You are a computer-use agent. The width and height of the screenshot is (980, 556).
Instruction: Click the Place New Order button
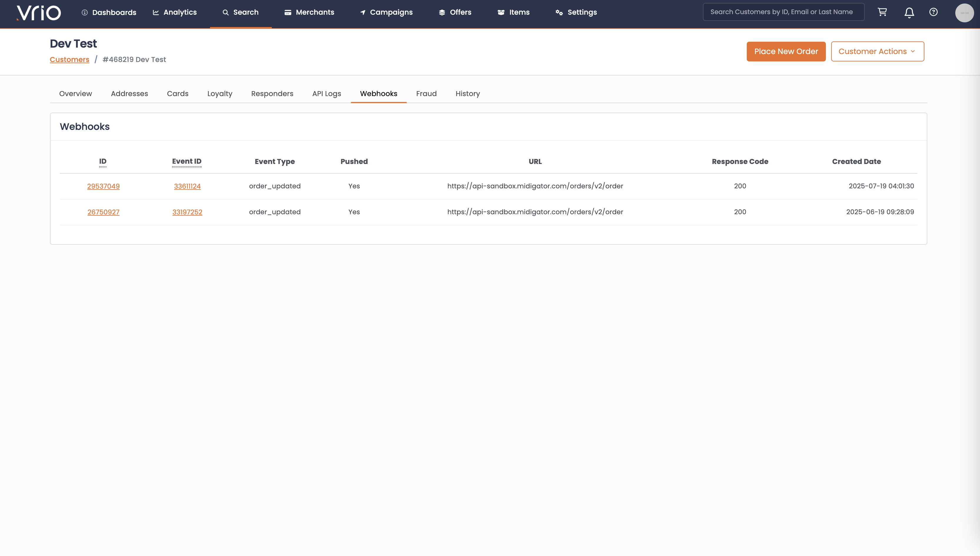click(786, 51)
